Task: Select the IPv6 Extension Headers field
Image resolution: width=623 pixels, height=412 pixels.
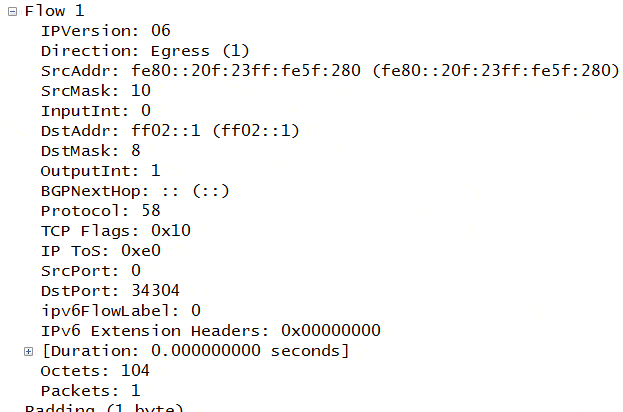Action: [211, 331]
